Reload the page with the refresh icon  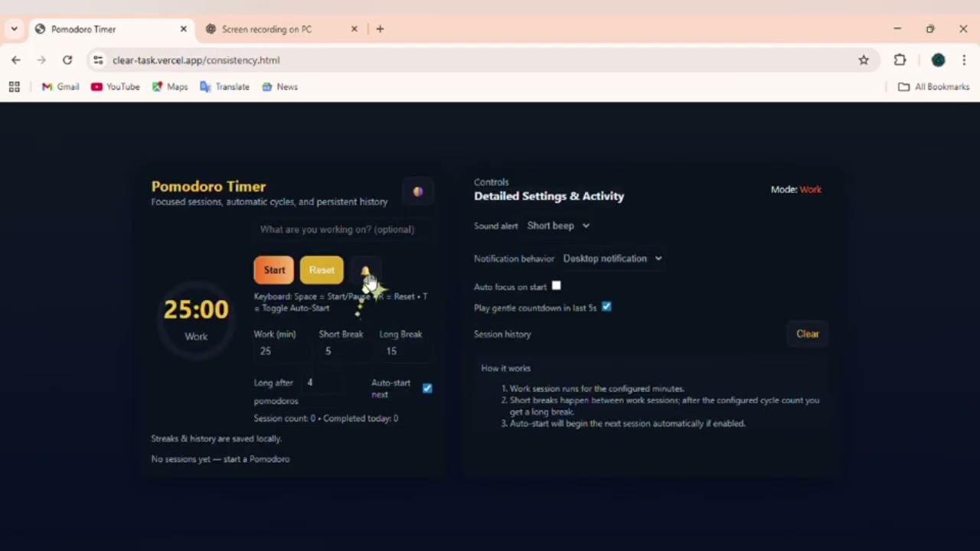coord(67,60)
